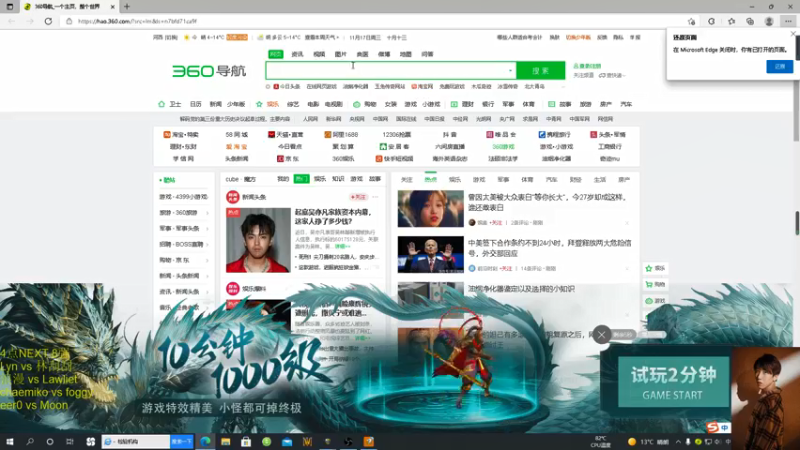Open a new browser tab
This screenshot has height=450, width=800.
(x=127, y=7)
